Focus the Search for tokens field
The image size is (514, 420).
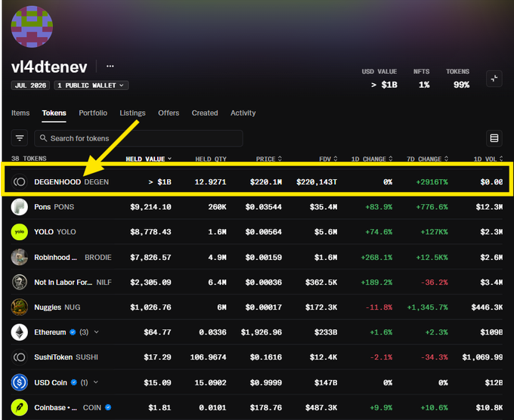(x=138, y=138)
